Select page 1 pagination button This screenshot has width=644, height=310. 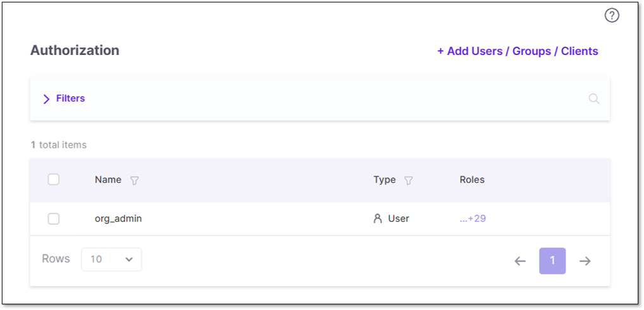(552, 261)
